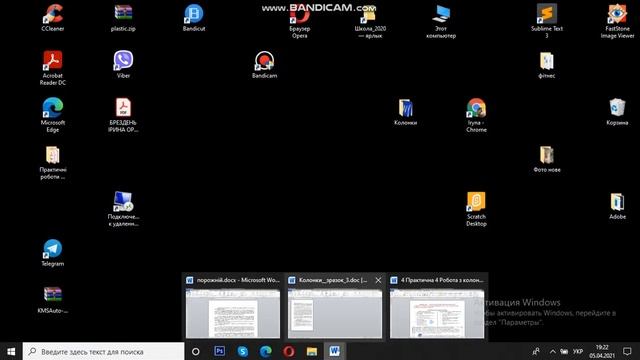Image resolution: width=640 pixels, height=360 pixels.
Task: Open Photoshop from the taskbar
Action: coord(219,351)
